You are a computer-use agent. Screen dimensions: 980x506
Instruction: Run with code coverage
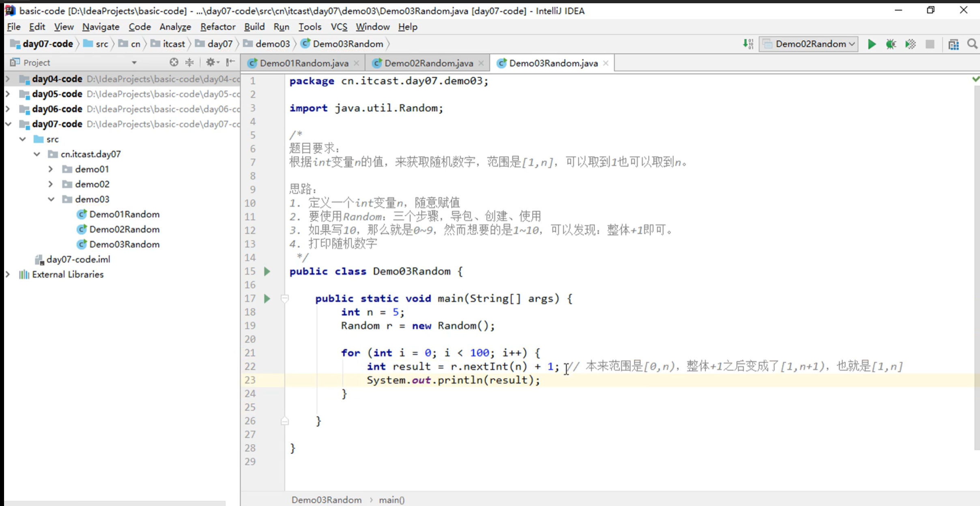tap(910, 44)
